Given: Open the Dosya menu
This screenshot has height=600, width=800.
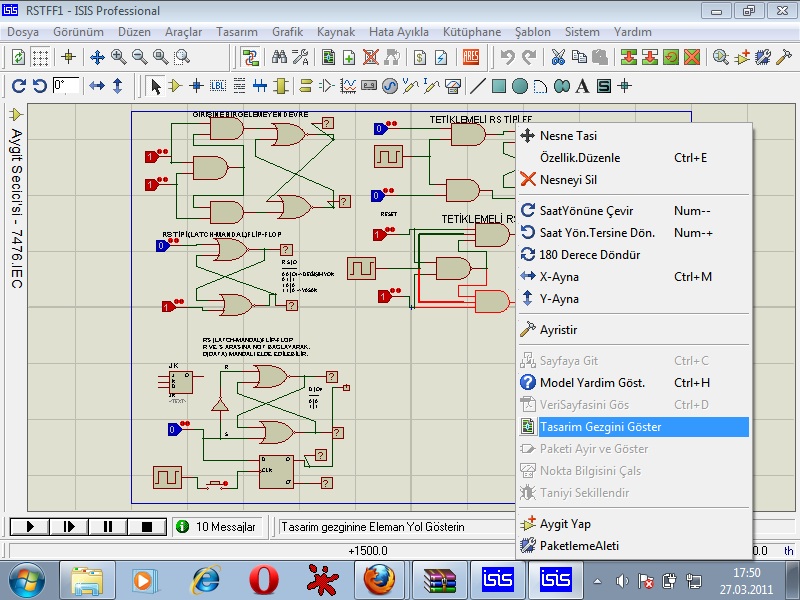Looking at the screenshot, I should click(23, 32).
